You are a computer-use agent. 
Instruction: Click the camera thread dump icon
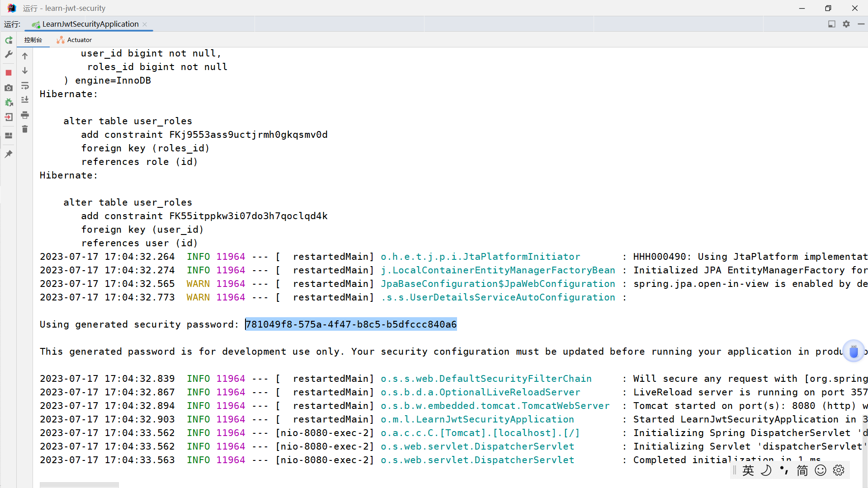(x=9, y=88)
